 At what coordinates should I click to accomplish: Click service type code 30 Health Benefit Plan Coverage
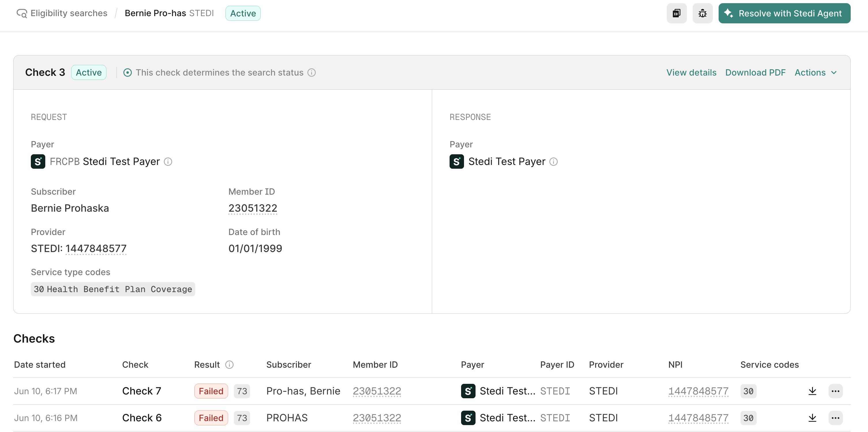[x=113, y=289]
